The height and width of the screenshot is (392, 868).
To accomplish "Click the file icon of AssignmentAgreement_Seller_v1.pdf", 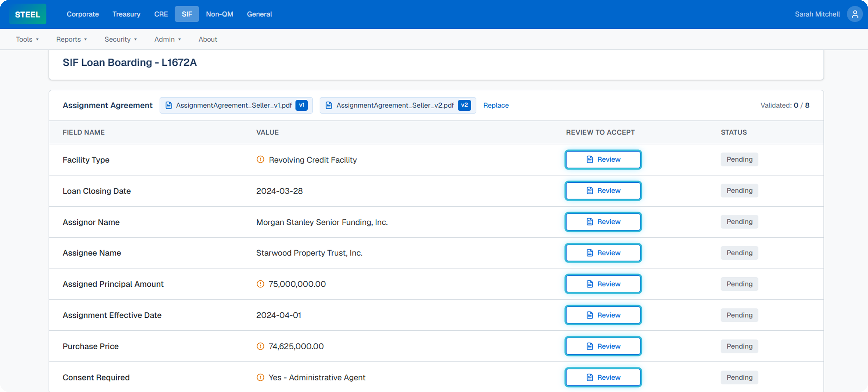I will (x=169, y=105).
